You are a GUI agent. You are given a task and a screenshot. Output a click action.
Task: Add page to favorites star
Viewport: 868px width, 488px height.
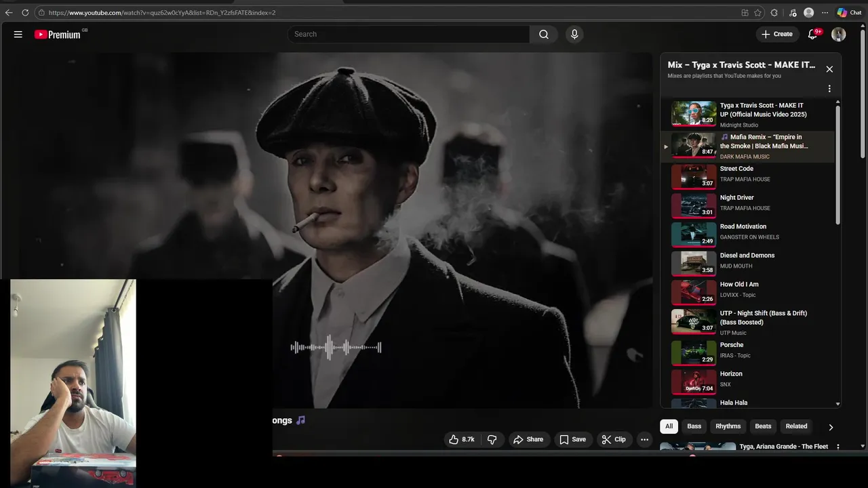tap(758, 12)
